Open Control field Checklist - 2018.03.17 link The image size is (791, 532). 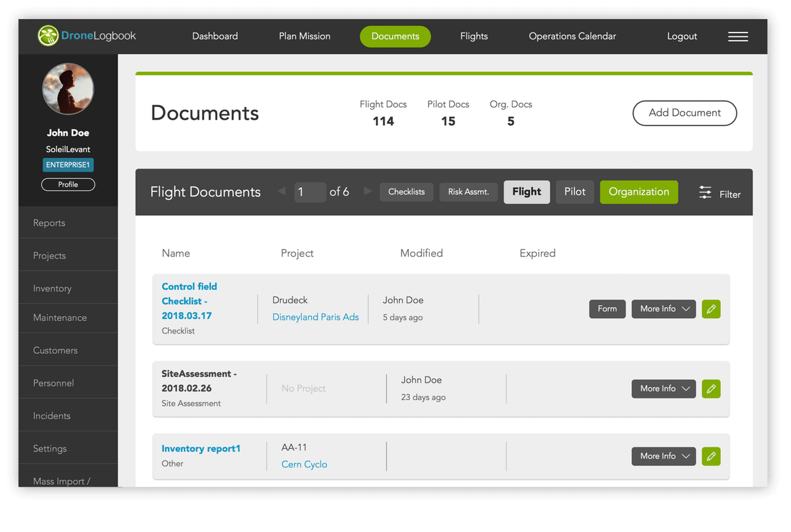189,301
